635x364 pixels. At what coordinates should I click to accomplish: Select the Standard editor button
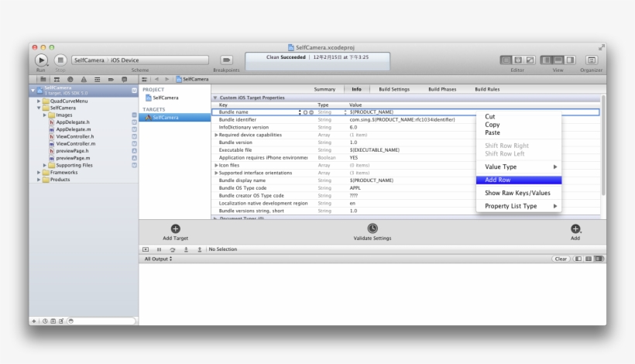pyautogui.click(x=506, y=60)
